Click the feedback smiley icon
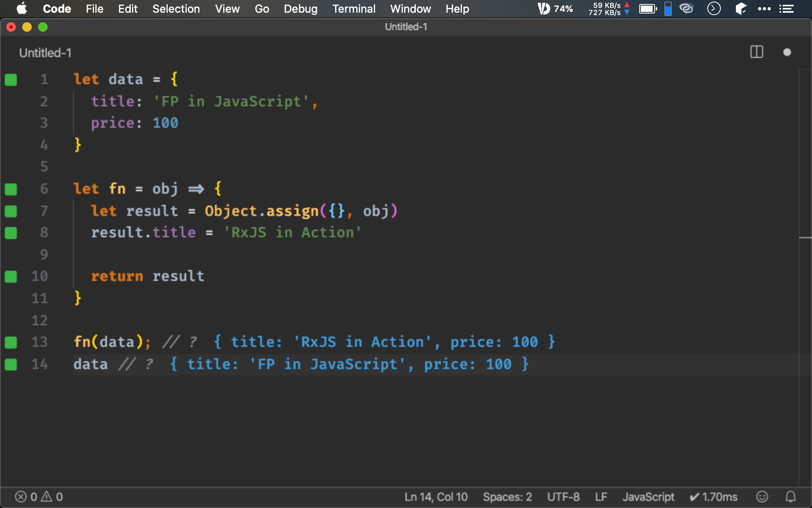 (x=762, y=496)
